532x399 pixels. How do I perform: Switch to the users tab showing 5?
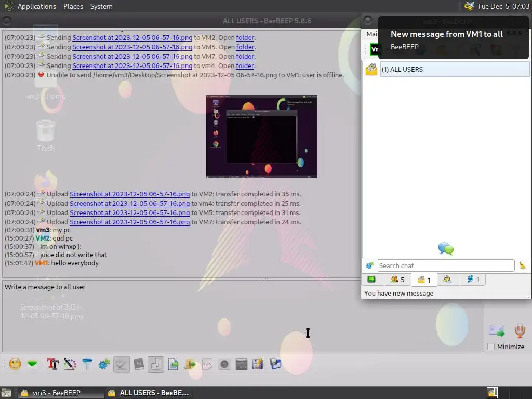tap(397, 280)
